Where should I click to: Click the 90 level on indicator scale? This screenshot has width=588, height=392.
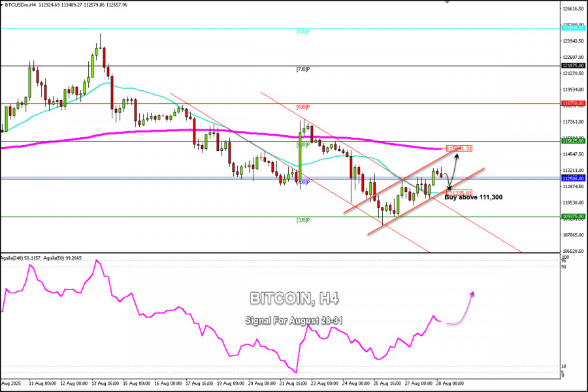pos(564,267)
